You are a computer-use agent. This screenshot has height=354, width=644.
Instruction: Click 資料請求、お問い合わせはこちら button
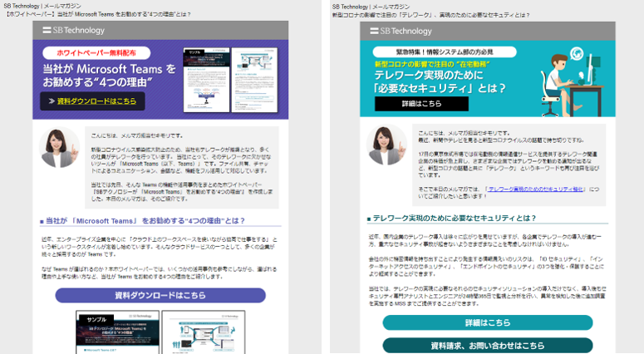pyautogui.click(x=488, y=346)
